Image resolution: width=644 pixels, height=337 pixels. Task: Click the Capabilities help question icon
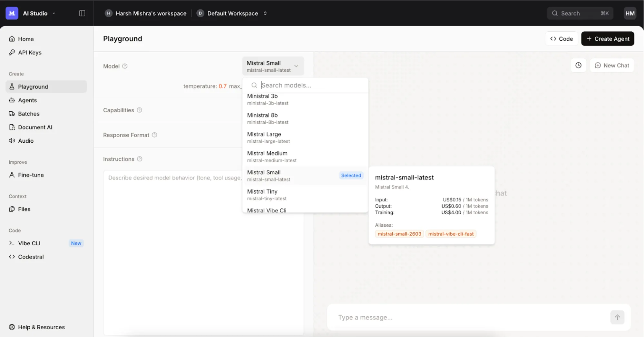139,110
